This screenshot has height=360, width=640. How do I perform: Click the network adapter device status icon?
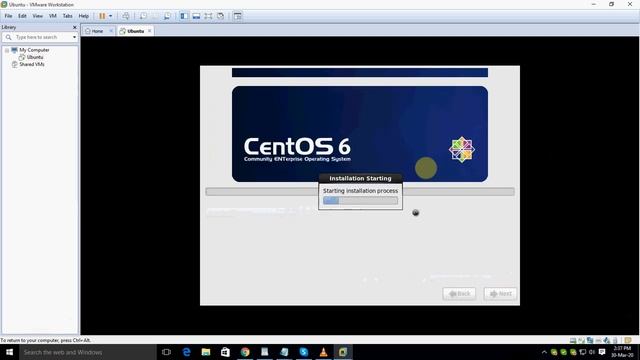590,340
